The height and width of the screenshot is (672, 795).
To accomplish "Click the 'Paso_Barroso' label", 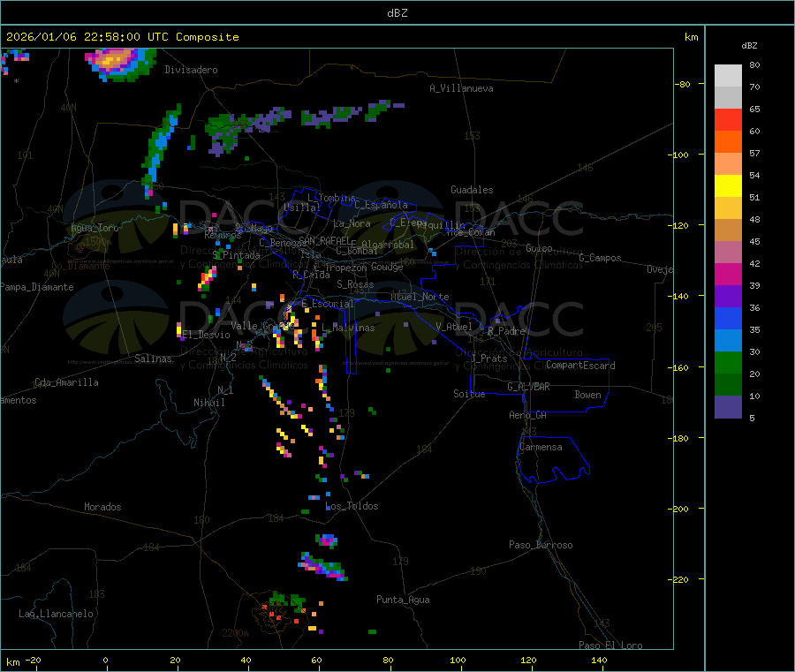I will (x=541, y=545).
